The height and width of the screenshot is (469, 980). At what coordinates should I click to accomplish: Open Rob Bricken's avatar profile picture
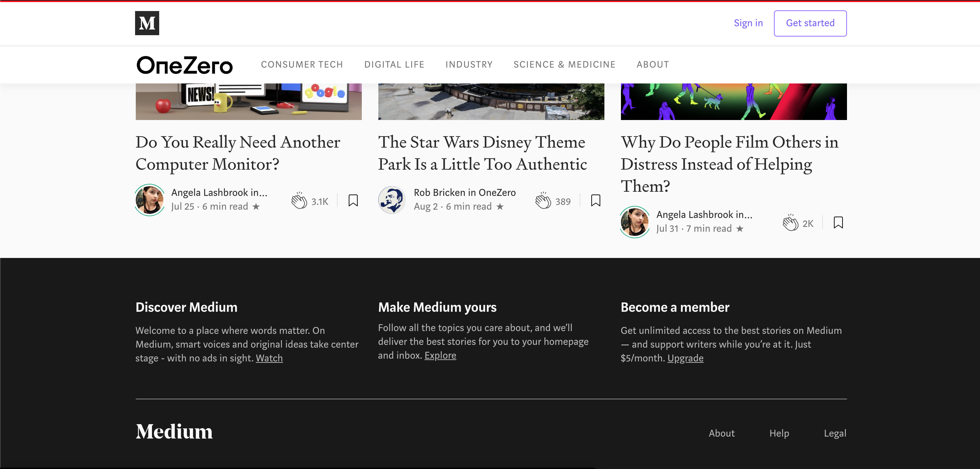point(392,200)
